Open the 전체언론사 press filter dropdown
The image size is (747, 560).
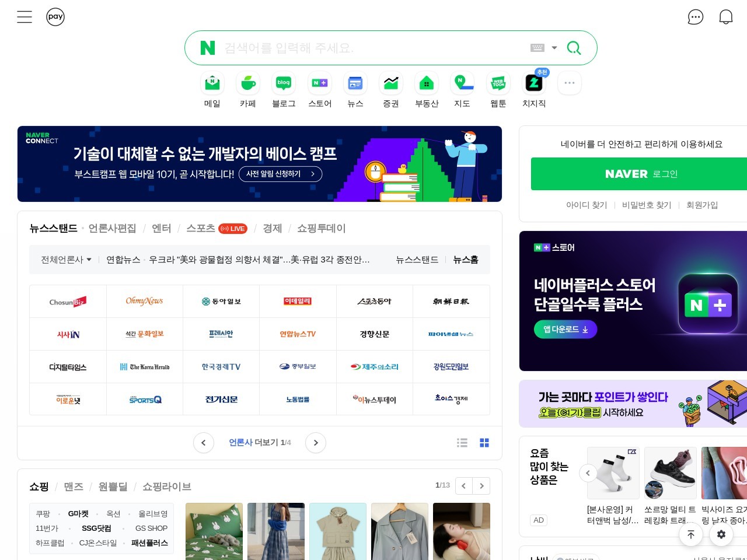tap(66, 260)
